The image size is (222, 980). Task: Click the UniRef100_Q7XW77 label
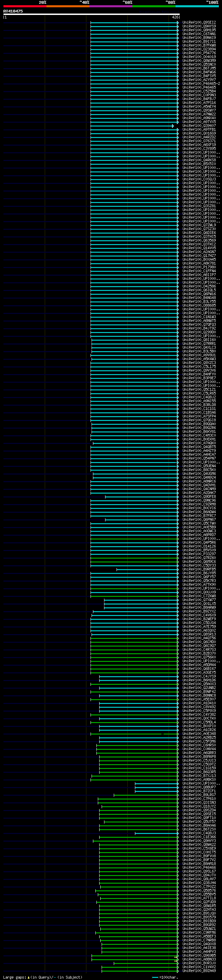[199, 600]
